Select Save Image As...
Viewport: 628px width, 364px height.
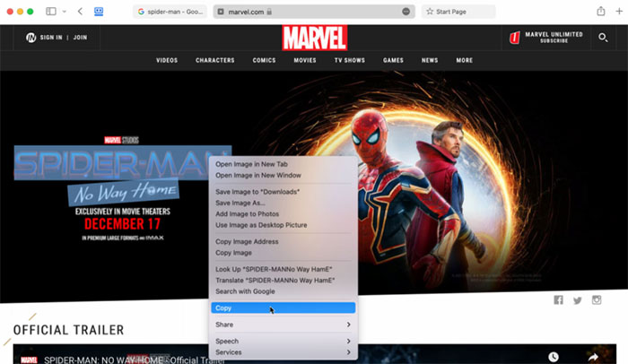tap(283, 203)
